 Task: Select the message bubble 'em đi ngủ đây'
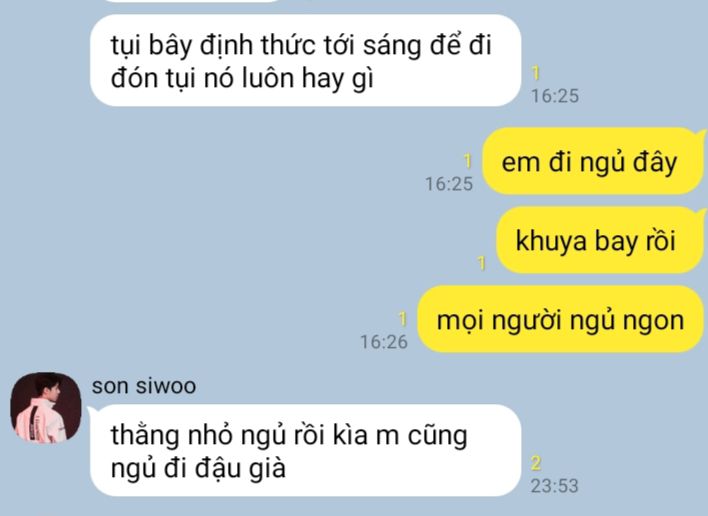coord(593,161)
